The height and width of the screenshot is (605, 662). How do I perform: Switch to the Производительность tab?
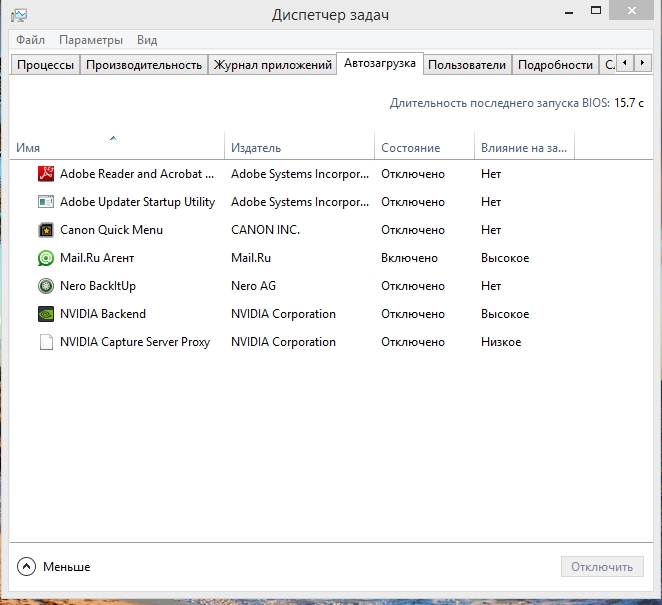click(x=144, y=65)
